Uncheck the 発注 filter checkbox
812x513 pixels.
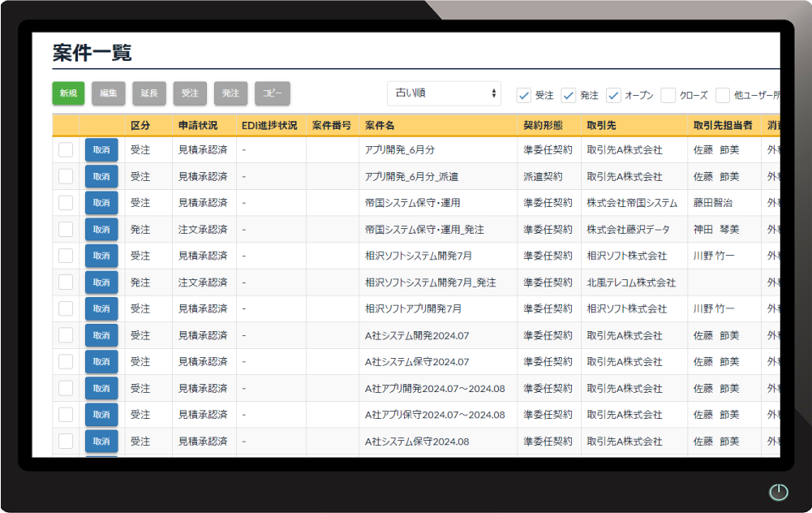click(x=569, y=95)
